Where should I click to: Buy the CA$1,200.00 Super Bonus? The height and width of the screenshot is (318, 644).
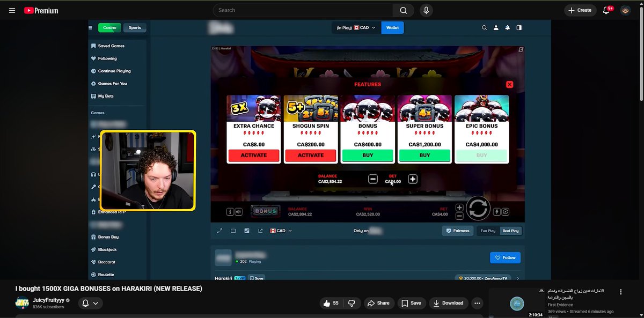click(425, 155)
